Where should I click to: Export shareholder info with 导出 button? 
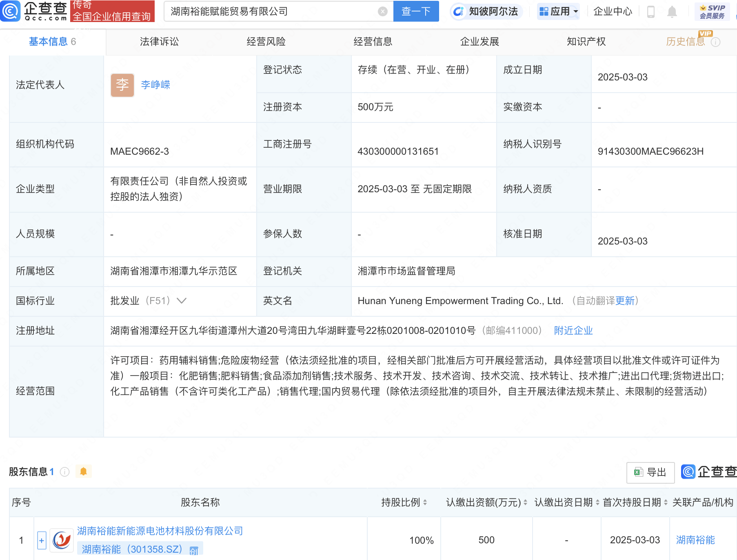[x=650, y=473]
